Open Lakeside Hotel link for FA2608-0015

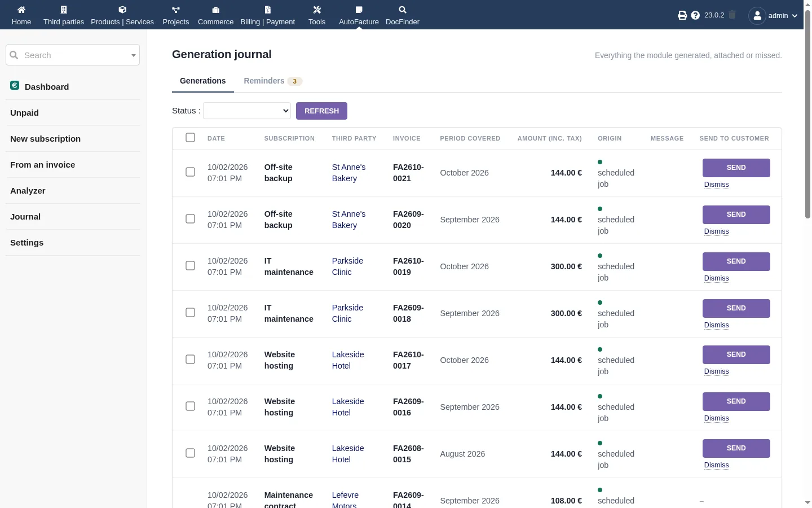coord(348,454)
